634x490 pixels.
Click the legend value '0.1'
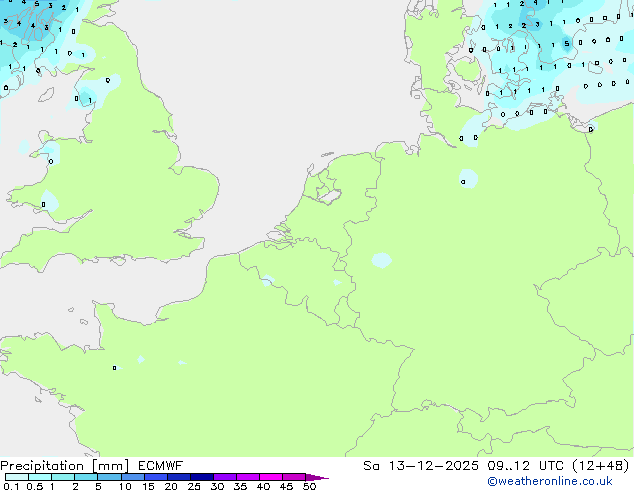click(x=11, y=486)
